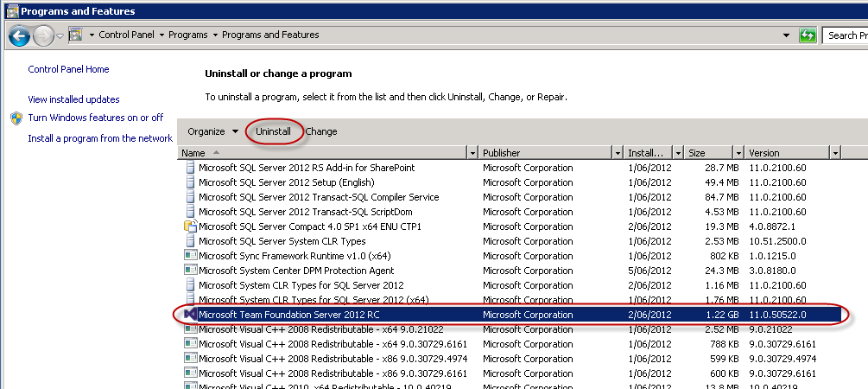
Task: Click version cell 11.0.50522.0
Action: [x=778, y=315]
